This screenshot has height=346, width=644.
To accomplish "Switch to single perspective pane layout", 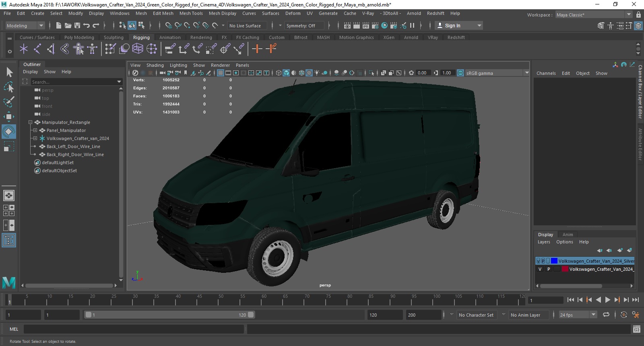I will point(9,196).
